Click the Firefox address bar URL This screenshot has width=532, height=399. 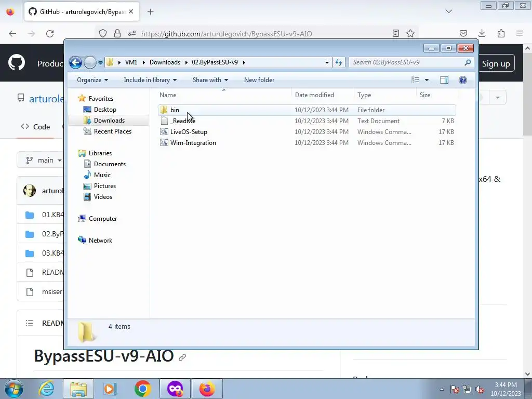[x=227, y=34]
